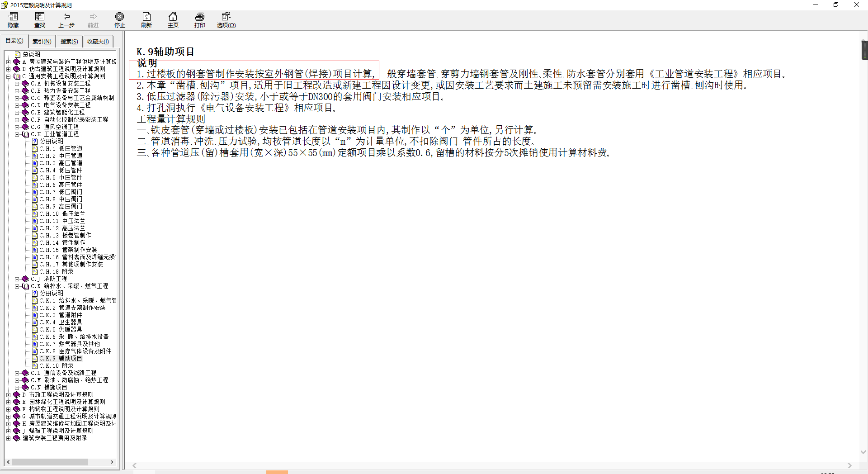Expand the E 园林绿化工程 node
Screen dimensions: 868x474
(x=8, y=402)
